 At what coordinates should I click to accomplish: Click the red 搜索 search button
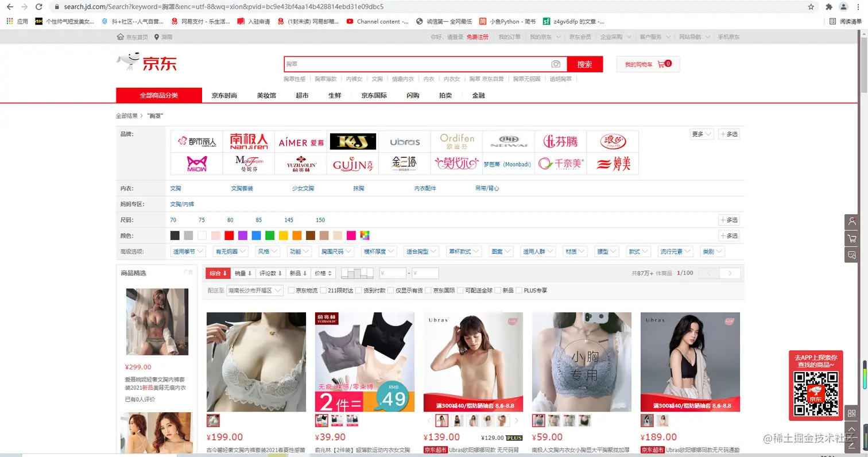click(585, 64)
